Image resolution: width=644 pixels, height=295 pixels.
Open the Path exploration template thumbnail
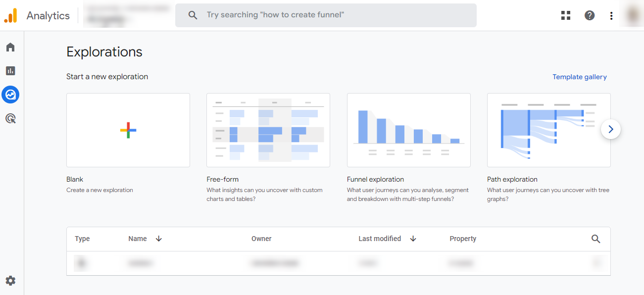[549, 130]
